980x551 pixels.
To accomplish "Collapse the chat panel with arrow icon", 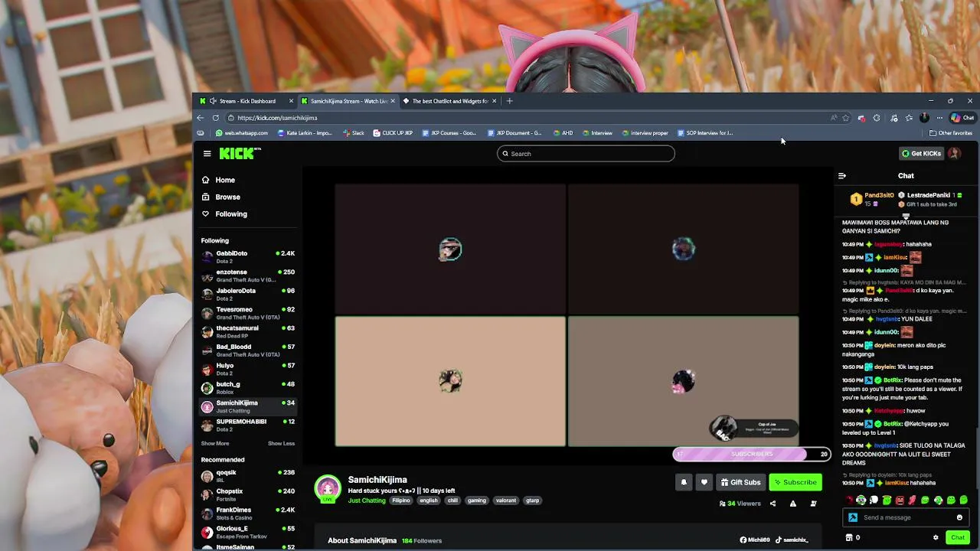I will pyautogui.click(x=842, y=176).
